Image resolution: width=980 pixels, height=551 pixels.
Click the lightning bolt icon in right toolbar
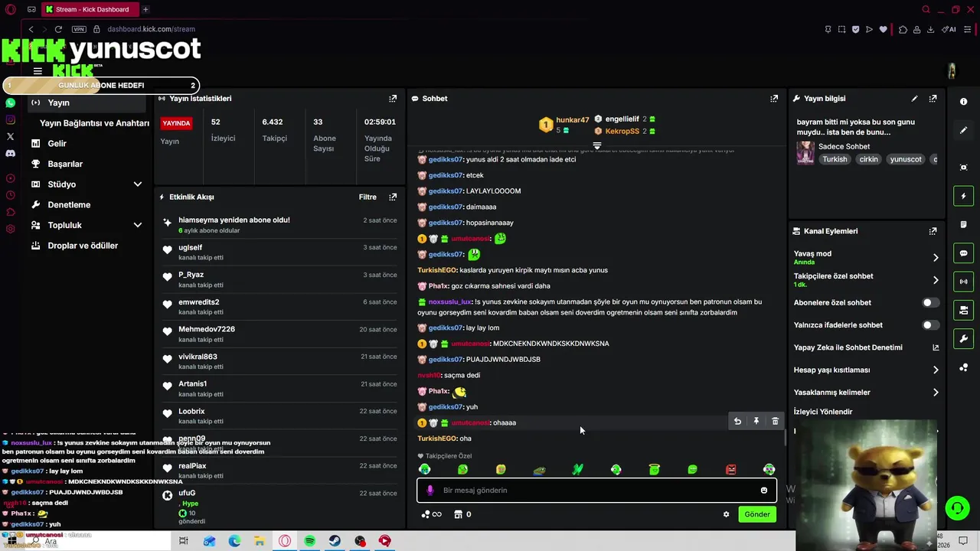pos(963,197)
